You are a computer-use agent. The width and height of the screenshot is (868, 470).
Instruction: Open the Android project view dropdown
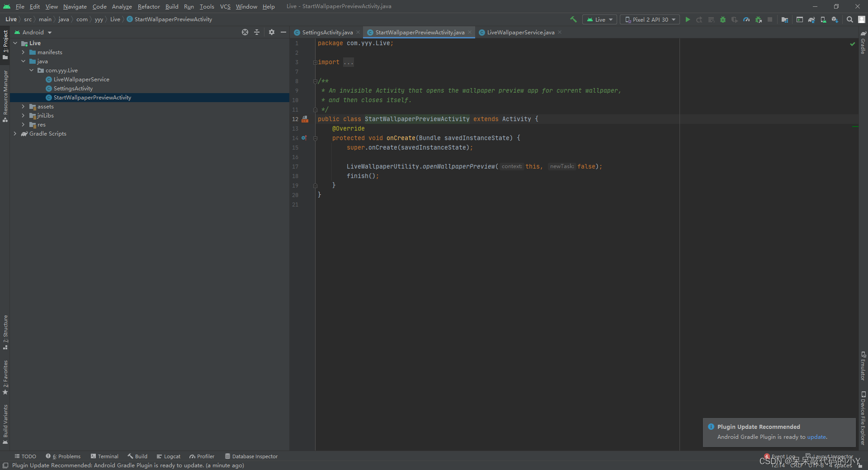33,32
